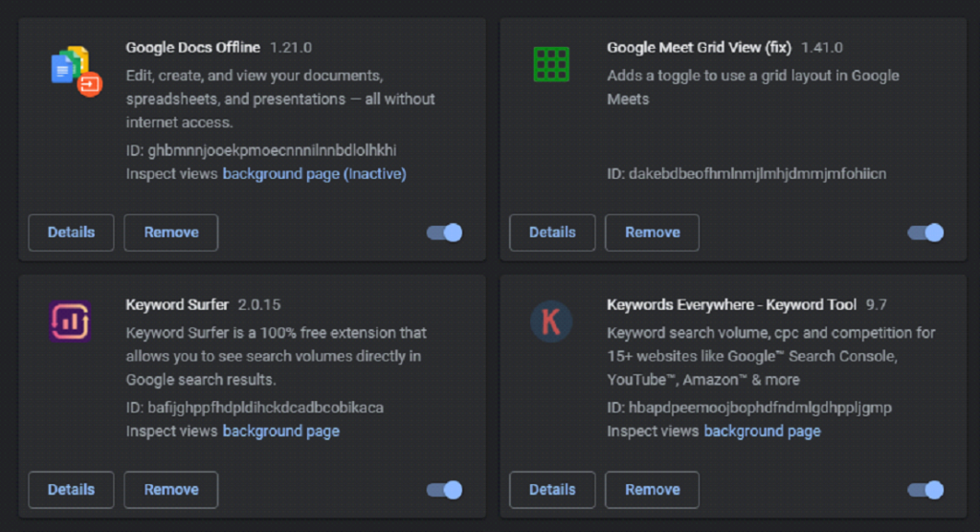Remove the Keyword Surfer extension

click(x=171, y=490)
